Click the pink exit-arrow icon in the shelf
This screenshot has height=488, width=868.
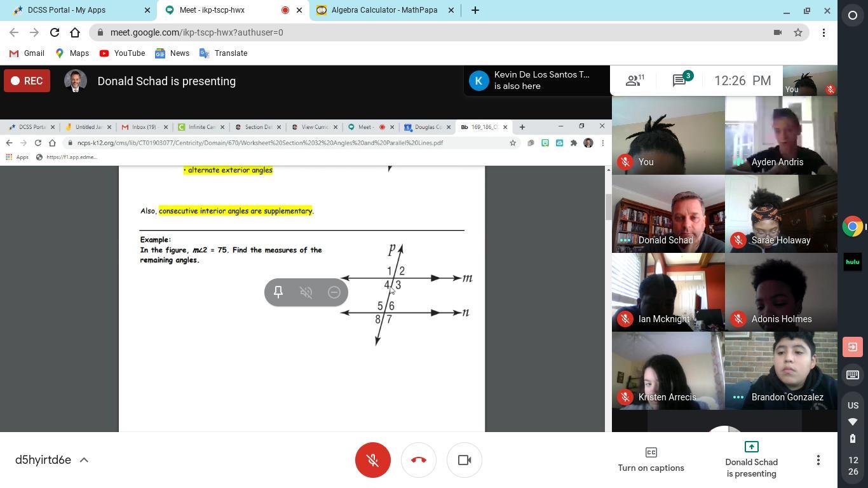click(853, 347)
